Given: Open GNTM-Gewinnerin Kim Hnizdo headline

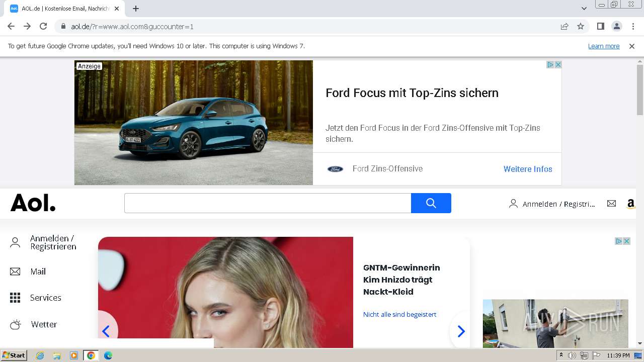Looking at the screenshot, I should 401,280.
